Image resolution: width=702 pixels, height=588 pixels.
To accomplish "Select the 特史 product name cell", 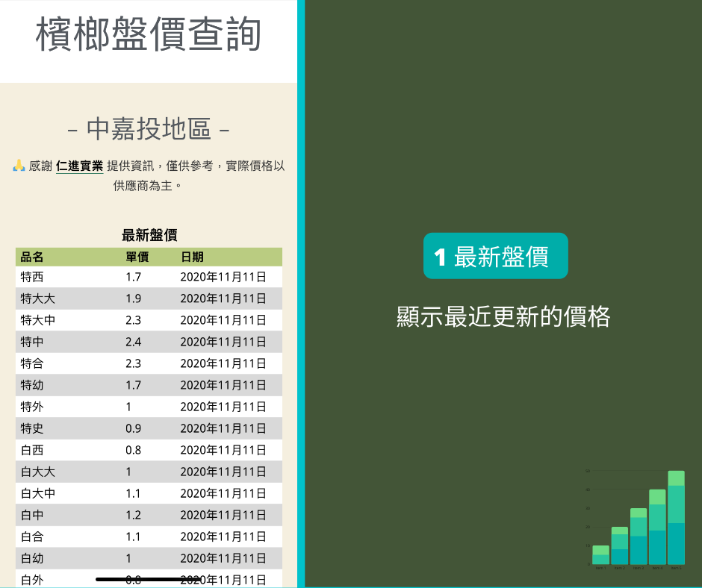I will [x=32, y=428].
